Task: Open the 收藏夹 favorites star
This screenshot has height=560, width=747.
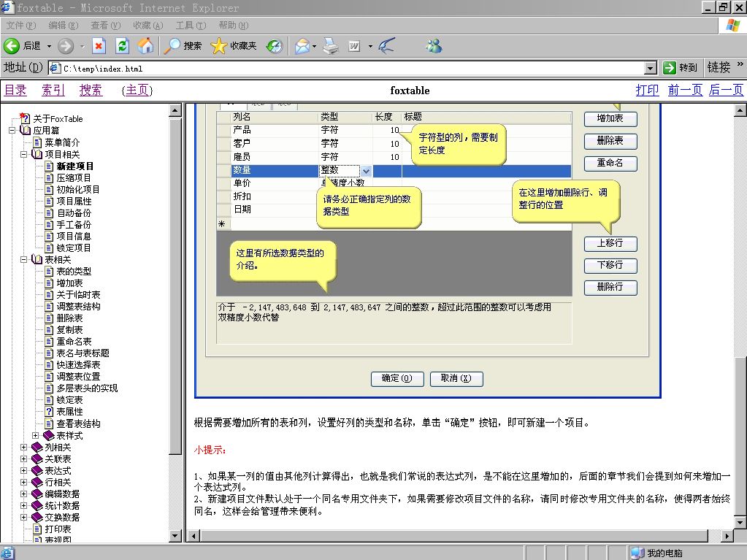Action: (x=218, y=46)
